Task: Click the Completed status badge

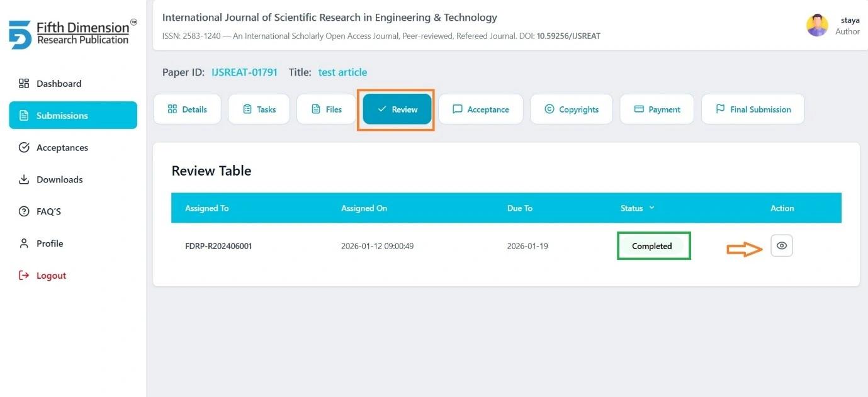Action: [652, 246]
